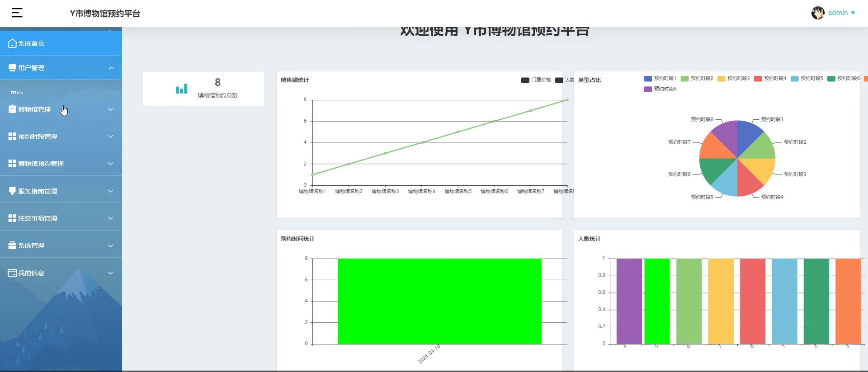
Task: Click the 预约时段管理 grid icon
Action: [x=12, y=137]
